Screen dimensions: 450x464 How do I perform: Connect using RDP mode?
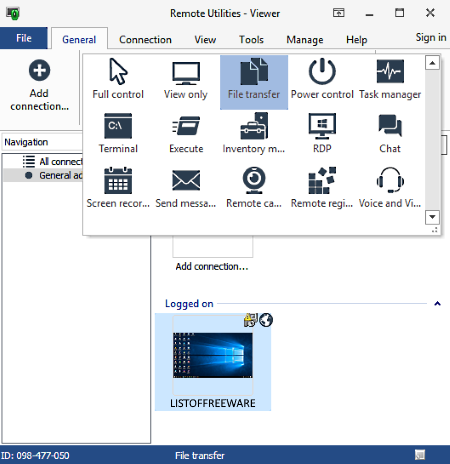(x=322, y=134)
